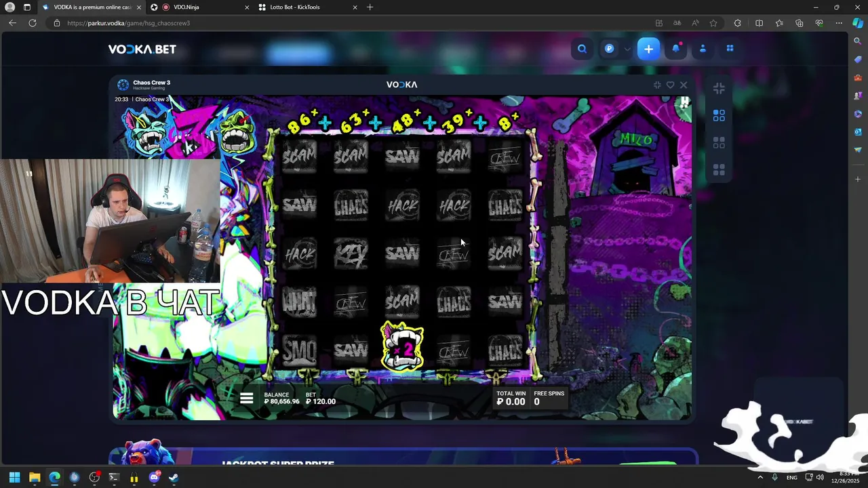Go back to previous page
This screenshot has height=488, width=868.
click(12, 23)
